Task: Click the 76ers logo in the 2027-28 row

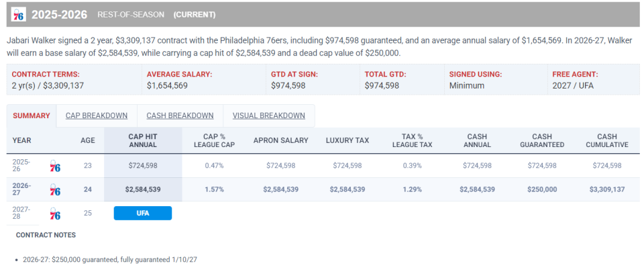Action: pos(55,214)
